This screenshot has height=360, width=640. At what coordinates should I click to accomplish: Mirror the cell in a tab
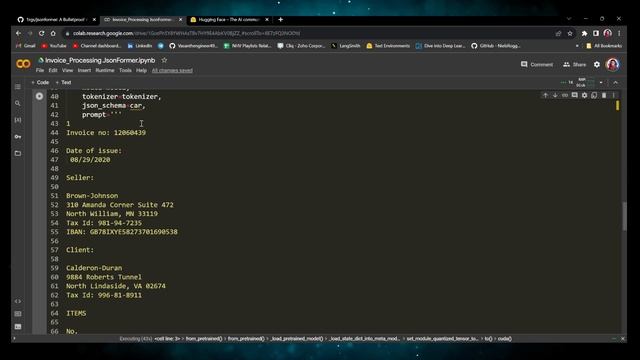[594, 95]
